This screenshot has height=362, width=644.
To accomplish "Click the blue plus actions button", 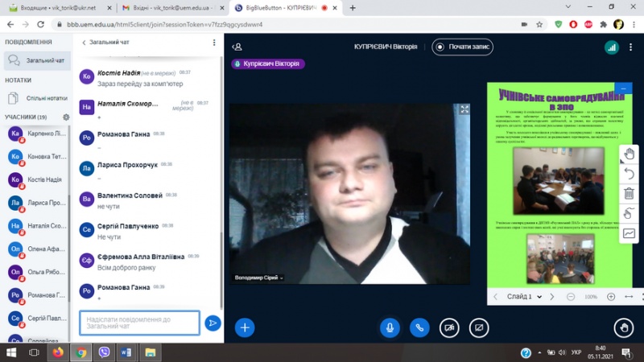I will (x=245, y=327).
